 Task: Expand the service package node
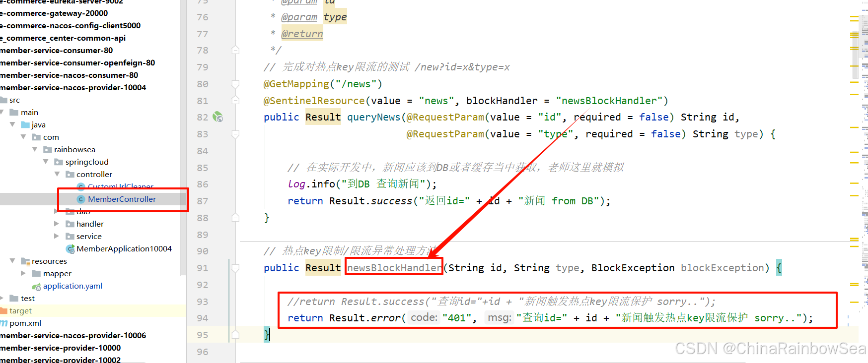click(57, 236)
